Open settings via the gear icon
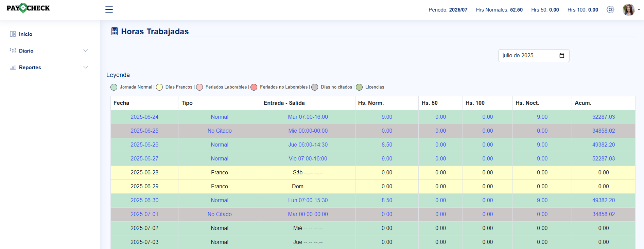The width and height of the screenshot is (644, 249). click(x=610, y=9)
